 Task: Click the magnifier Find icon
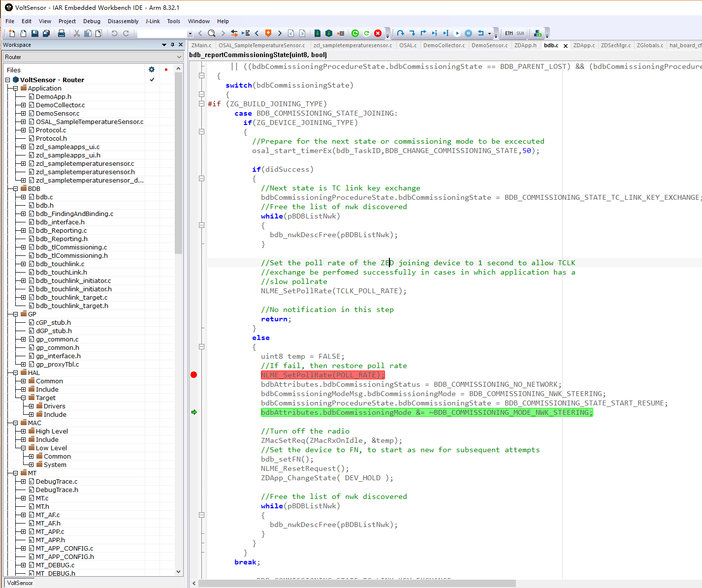[212, 33]
